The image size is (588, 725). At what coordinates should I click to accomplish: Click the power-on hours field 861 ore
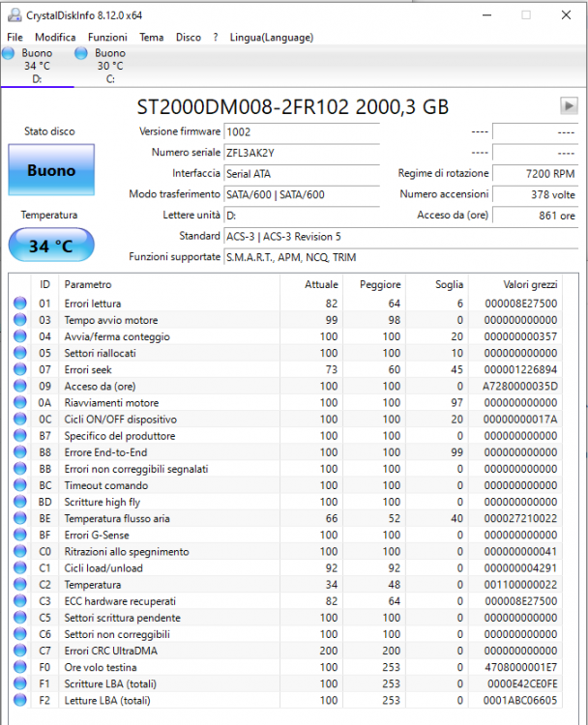pos(535,215)
